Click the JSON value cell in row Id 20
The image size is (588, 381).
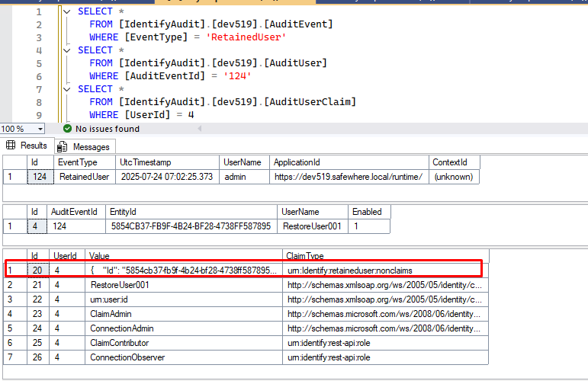(184, 271)
